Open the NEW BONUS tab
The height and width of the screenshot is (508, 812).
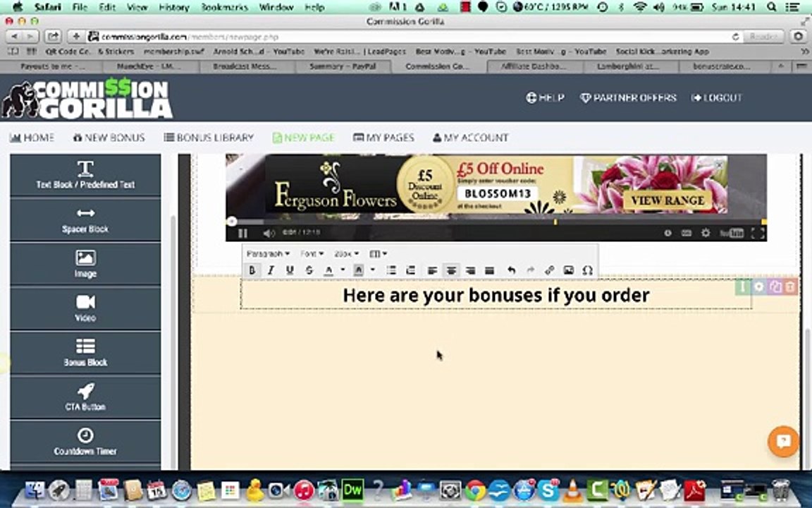tap(109, 138)
